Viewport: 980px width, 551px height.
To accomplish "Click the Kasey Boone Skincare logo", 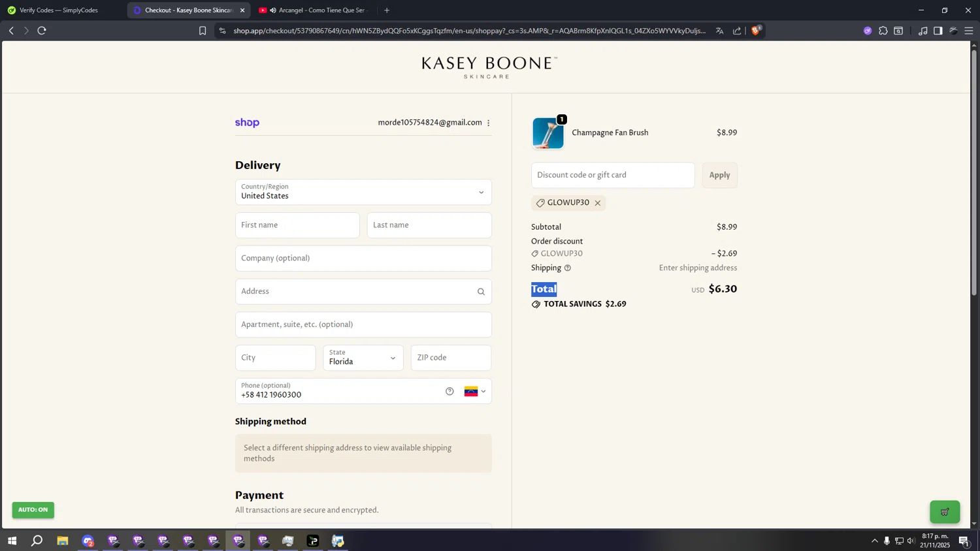I will [x=489, y=67].
